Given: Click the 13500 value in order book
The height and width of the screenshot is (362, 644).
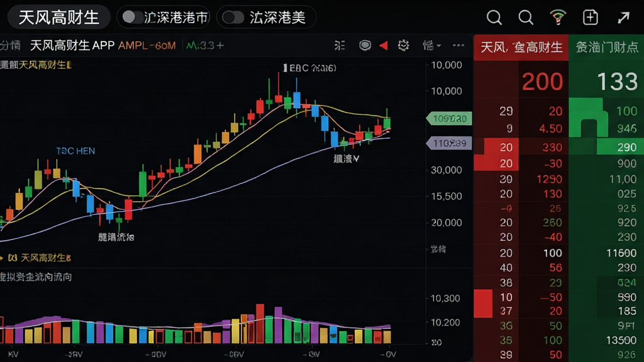Looking at the screenshot, I should [x=621, y=340].
